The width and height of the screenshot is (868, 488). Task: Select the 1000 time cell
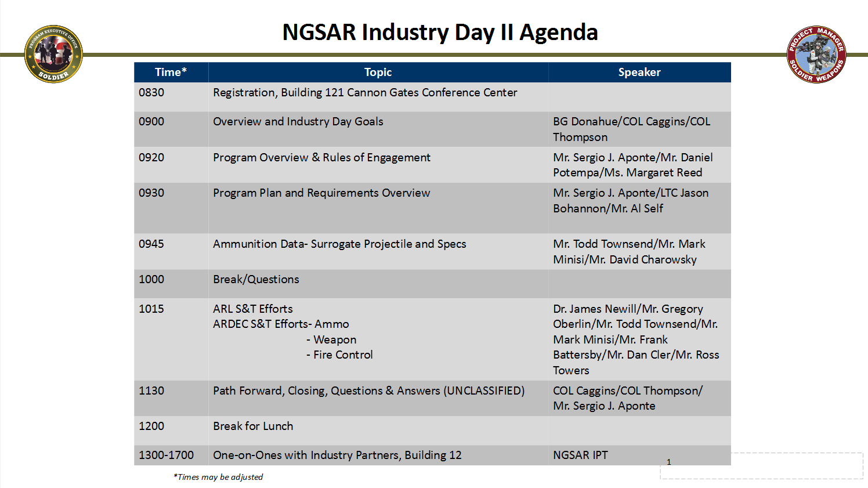pyautogui.click(x=171, y=284)
